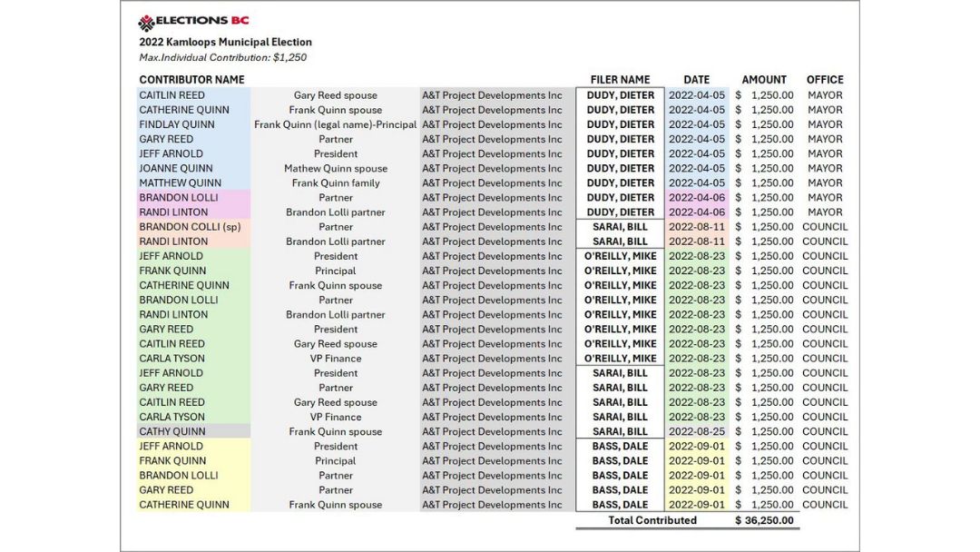Select JEFF ARNOLD in the DUDY, DIETER row
980x552 pixels.
[171, 153]
